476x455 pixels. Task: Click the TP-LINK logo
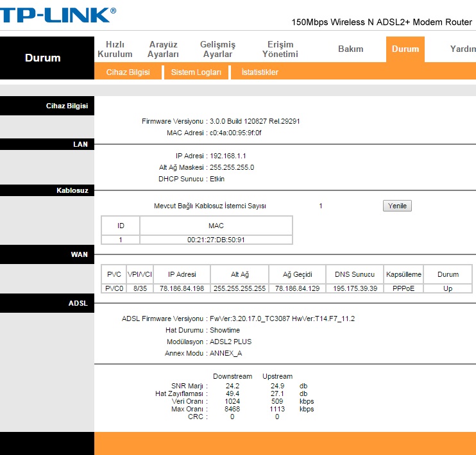pyautogui.click(x=58, y=15)
